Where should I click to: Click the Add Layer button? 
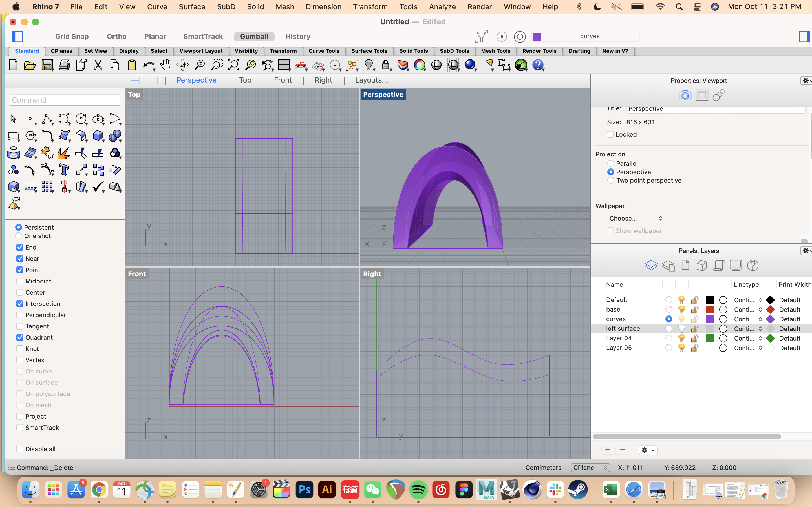(607, 450)
